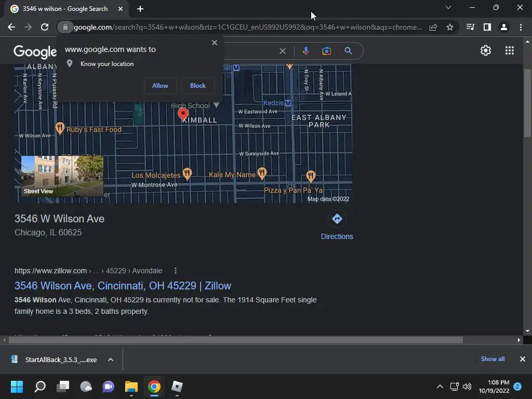Search by image camera icon
The height and width of the screenshot is (399, 532).
327,51
